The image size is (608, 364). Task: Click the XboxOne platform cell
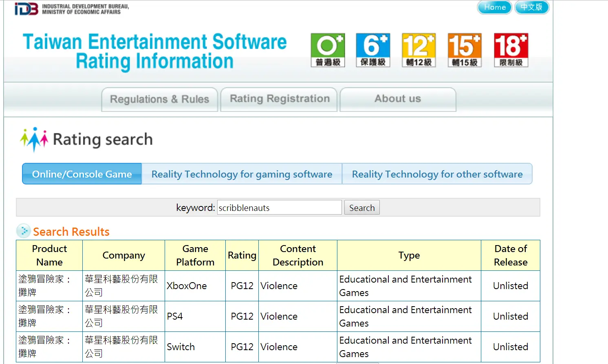(195, 286)
